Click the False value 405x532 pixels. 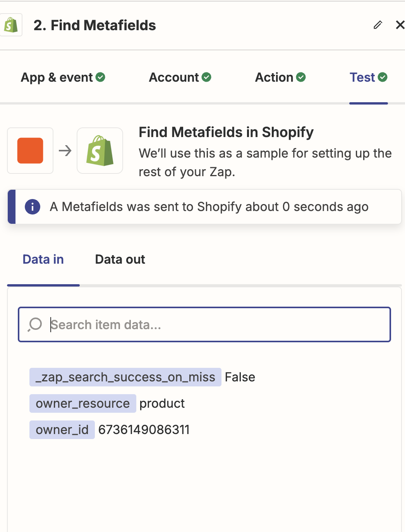coord(240,377)
